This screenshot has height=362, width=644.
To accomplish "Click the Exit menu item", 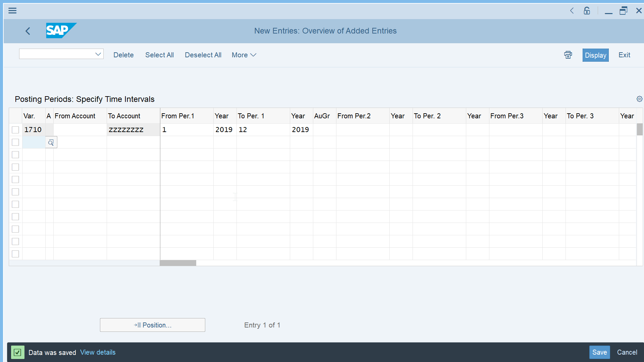I will click(624, 55).
